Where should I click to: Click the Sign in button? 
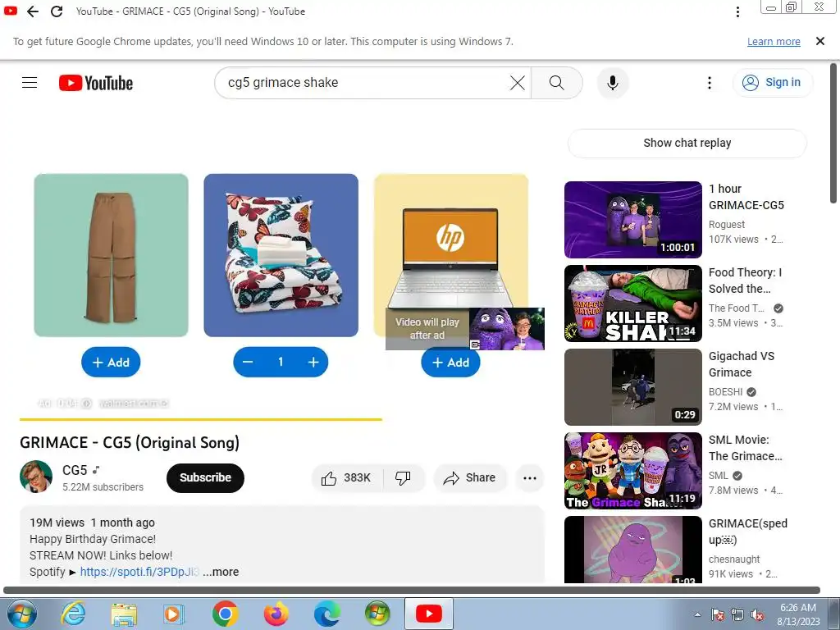[772, 83]
